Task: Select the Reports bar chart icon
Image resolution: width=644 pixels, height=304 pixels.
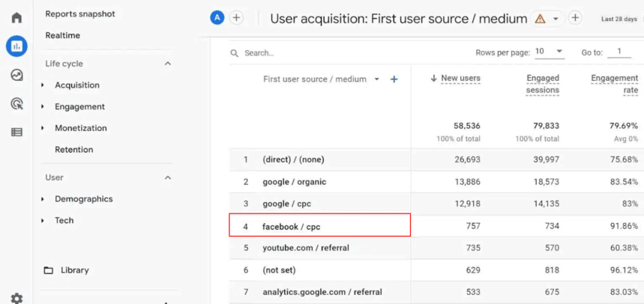Action: click(16, 46)
